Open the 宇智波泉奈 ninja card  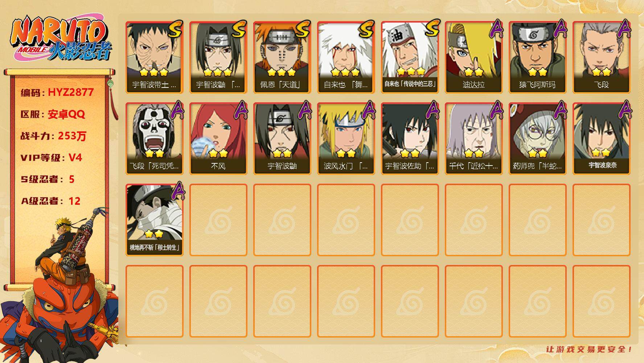pos(601,139)
